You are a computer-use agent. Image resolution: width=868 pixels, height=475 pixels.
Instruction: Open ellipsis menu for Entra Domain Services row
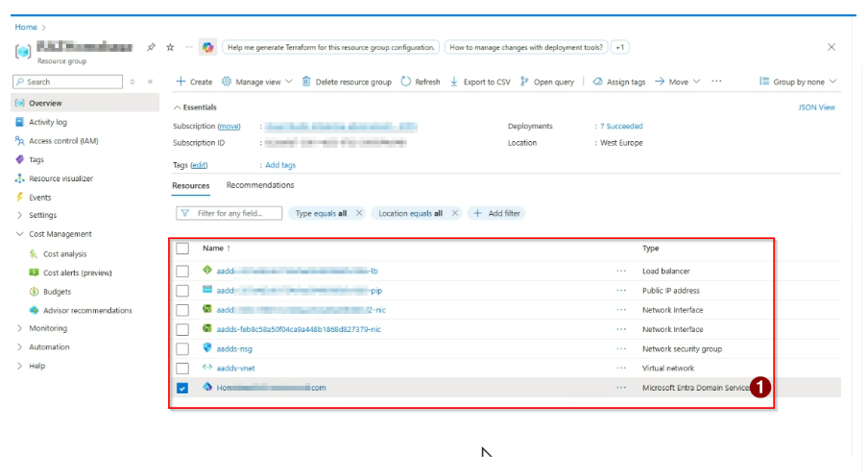[621, 388]
